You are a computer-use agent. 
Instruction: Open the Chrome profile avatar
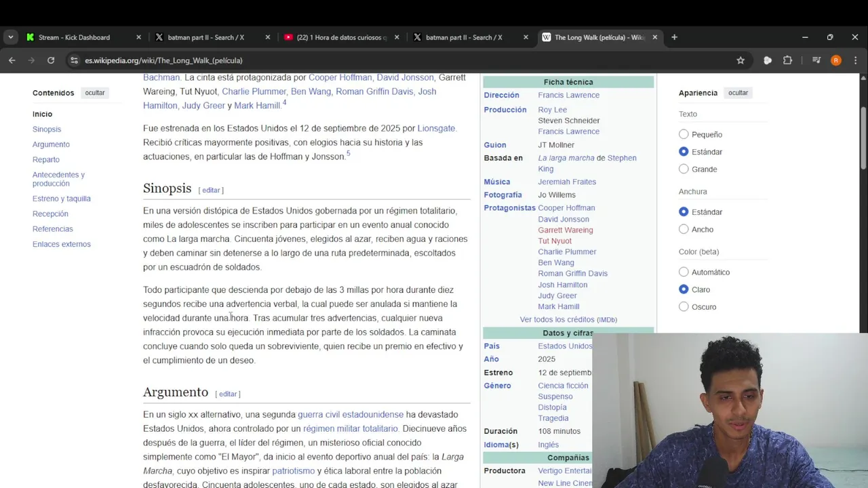click(836, 60)
